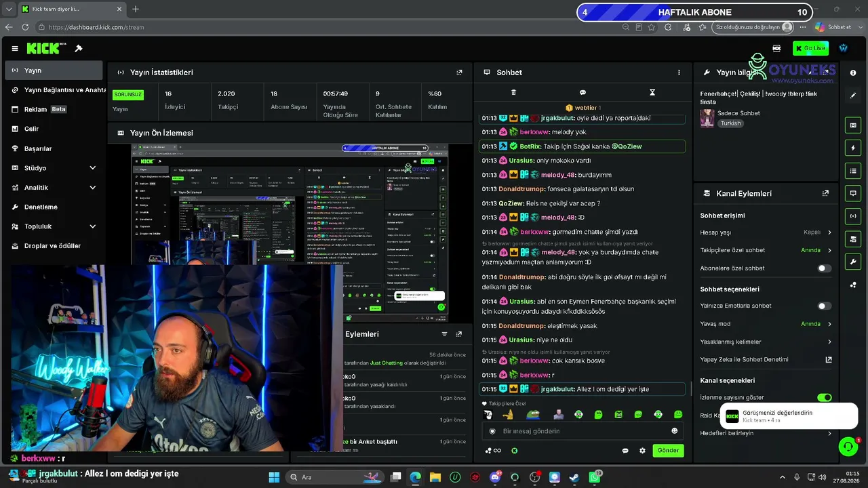Click the green K icon below message box
The width and height of the screenshot is (868, 488).
515,451
